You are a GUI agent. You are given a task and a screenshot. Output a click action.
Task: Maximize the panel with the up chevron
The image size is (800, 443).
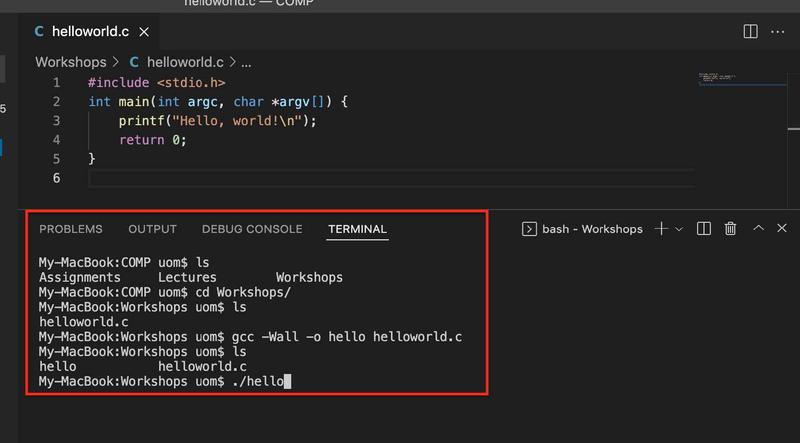[758, 229]
